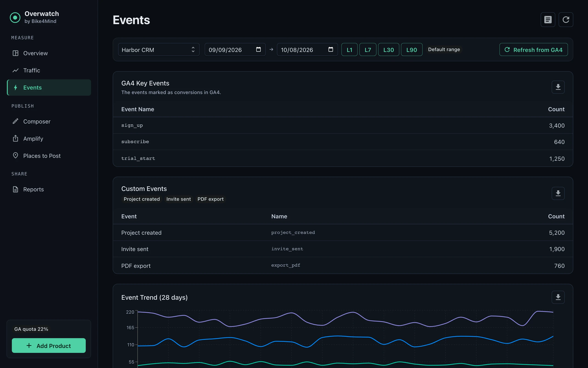Click the Overwatch logo icon

(x=15, y=17)
